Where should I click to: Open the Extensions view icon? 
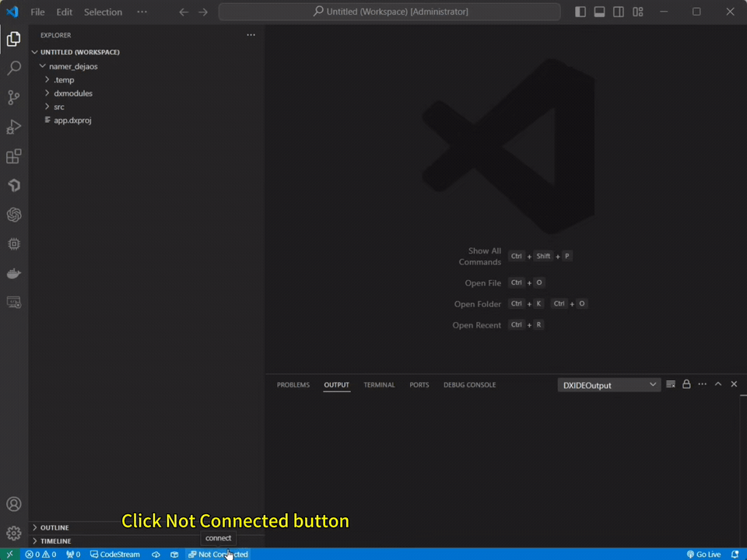(14, 156)
